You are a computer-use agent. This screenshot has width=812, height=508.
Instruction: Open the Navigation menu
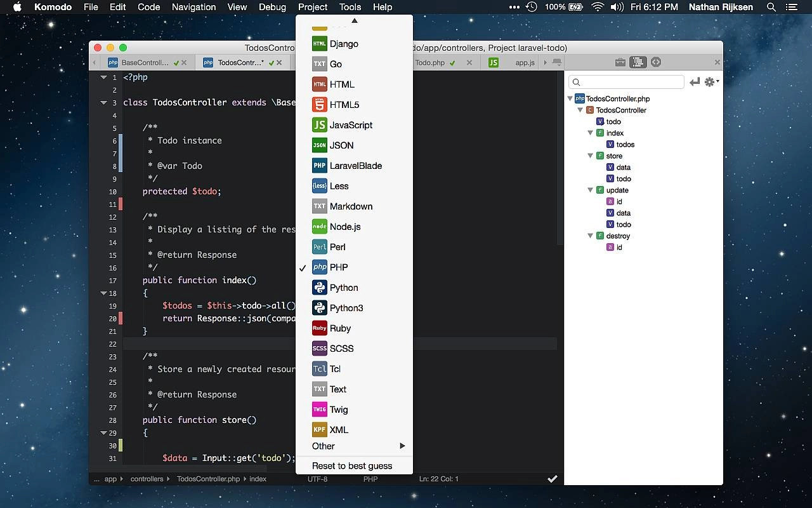click(x=193, y=7)
